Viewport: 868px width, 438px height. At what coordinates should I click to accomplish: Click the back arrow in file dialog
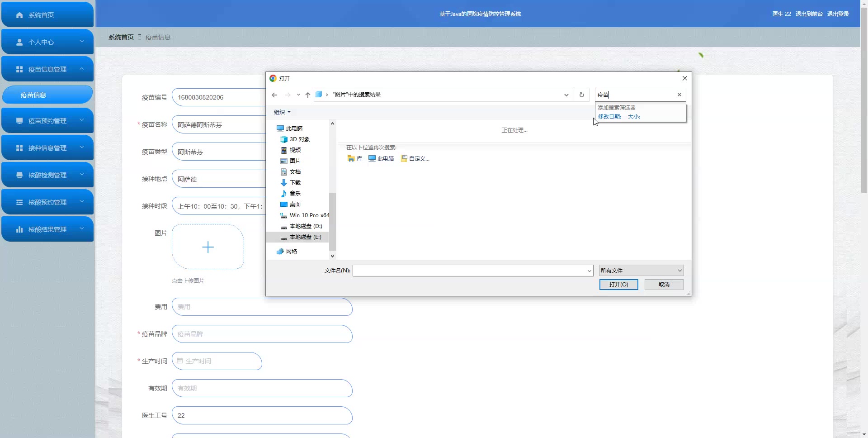coord(274,95)
